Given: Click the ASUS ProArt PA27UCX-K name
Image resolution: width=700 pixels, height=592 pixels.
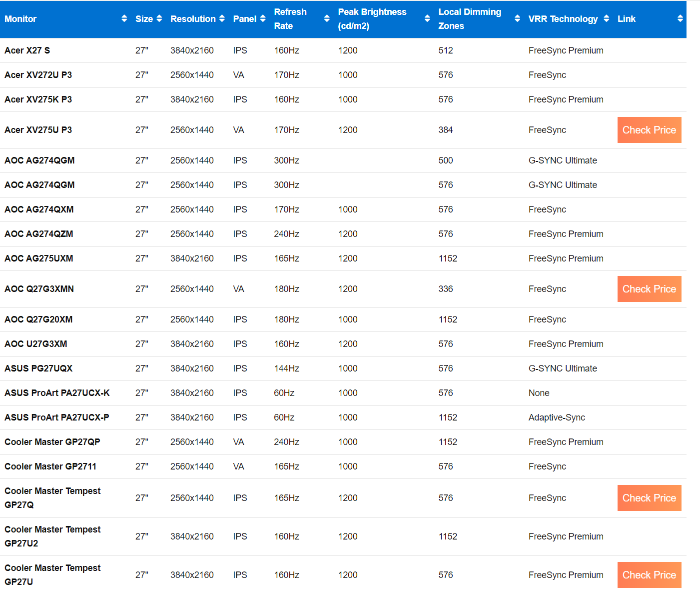Looking at the screenshot, I should coord(57,393).
